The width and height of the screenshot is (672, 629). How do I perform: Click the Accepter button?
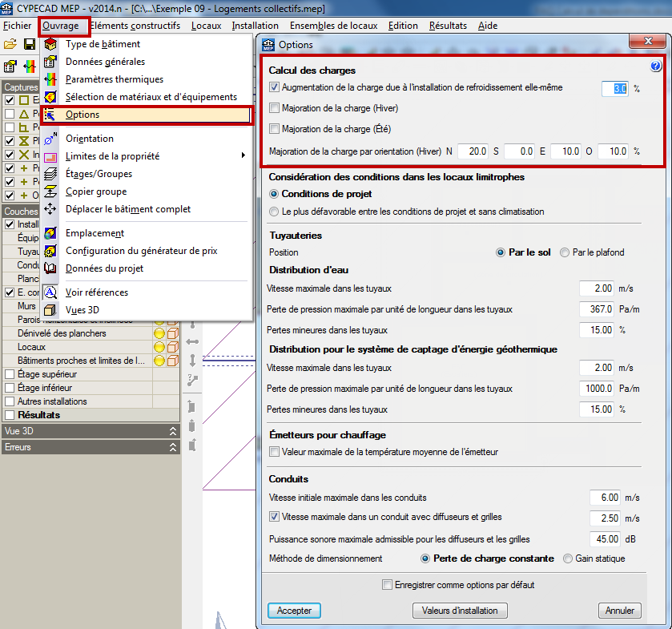(x=294, y=611)
